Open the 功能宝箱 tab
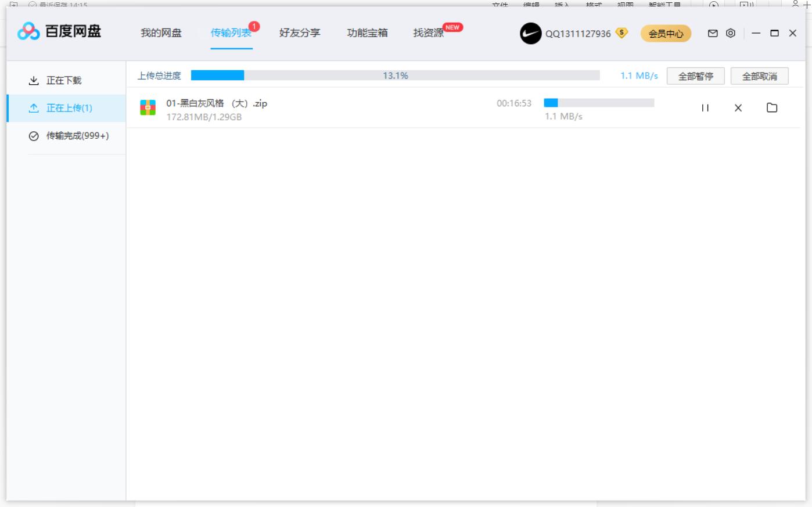812x507 pixels. click(368, 33)
